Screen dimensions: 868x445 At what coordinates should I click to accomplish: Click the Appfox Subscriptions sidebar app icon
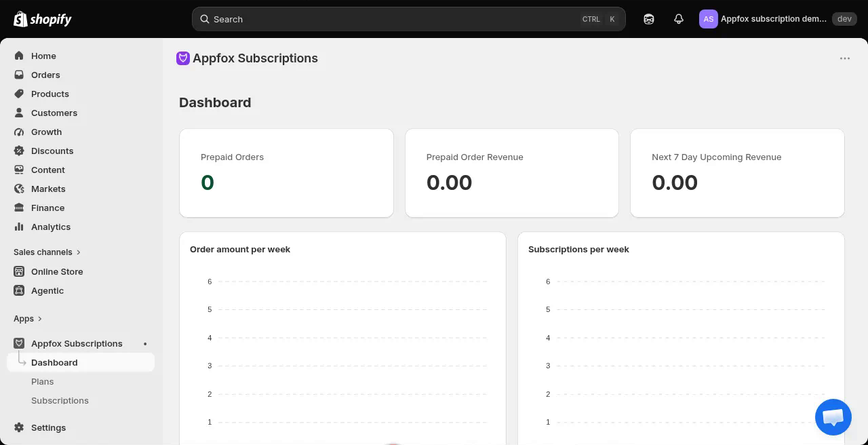(x=19, y=343)
